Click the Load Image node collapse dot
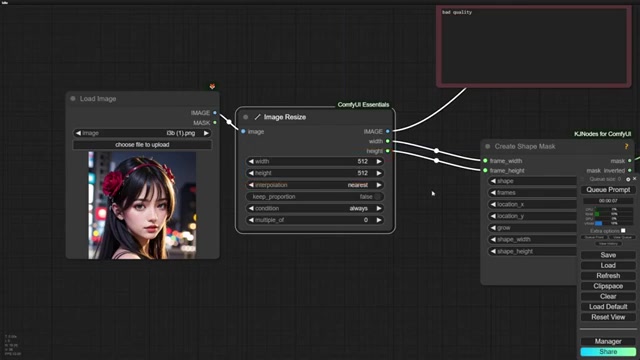Viewport: 640px width, 360px height. [x=73, y=99]
